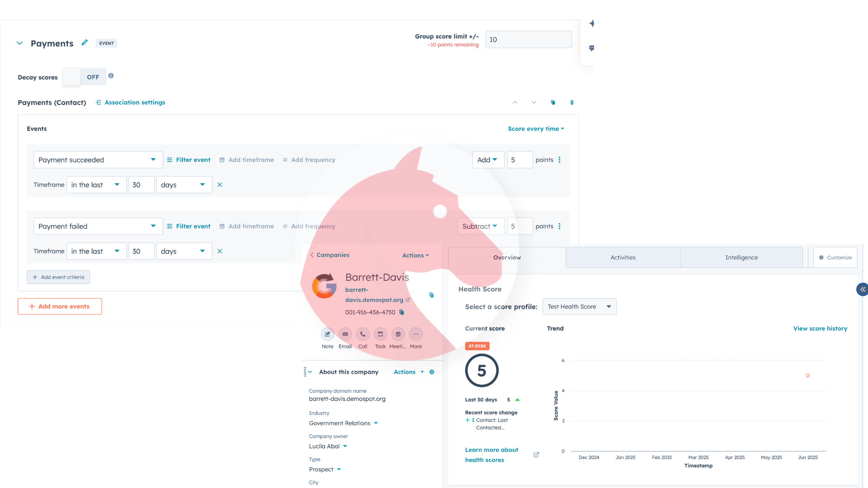Move Payments (Contact) section up arrow

(515, 102)
